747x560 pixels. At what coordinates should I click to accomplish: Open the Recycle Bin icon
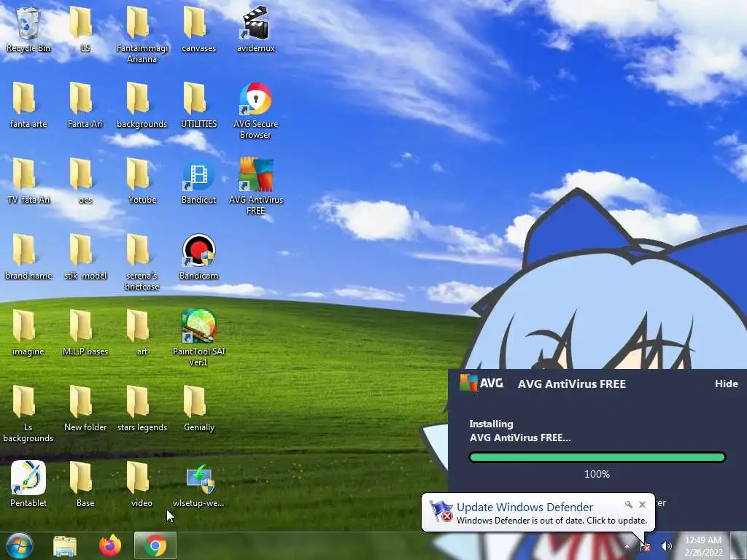pos(28,29)
